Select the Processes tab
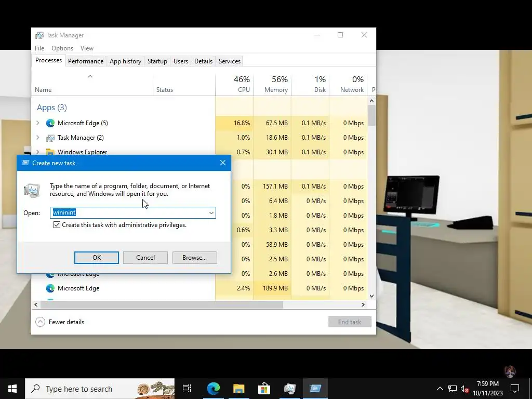This screenshot has height=399, width=532. [x=48, y=60]
